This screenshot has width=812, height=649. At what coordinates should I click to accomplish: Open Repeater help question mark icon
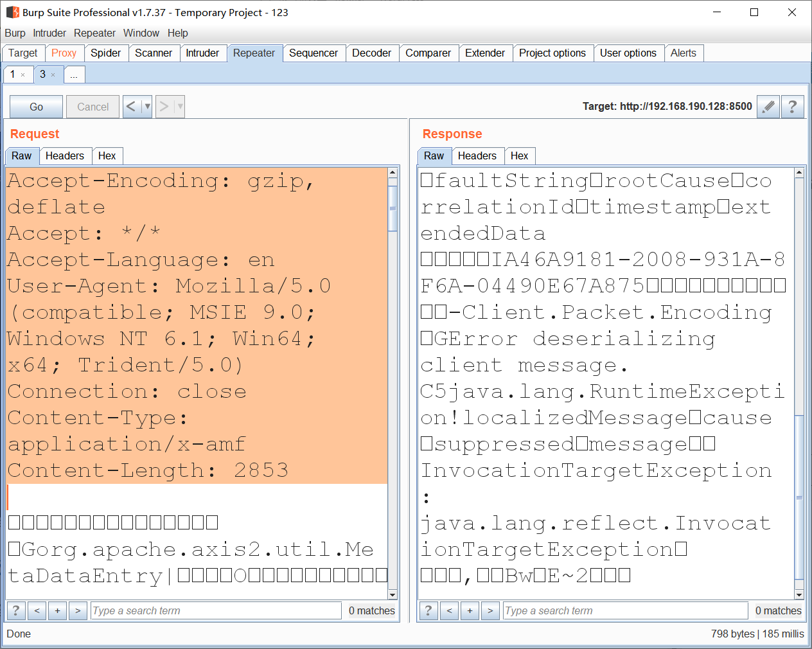(793, 107)
